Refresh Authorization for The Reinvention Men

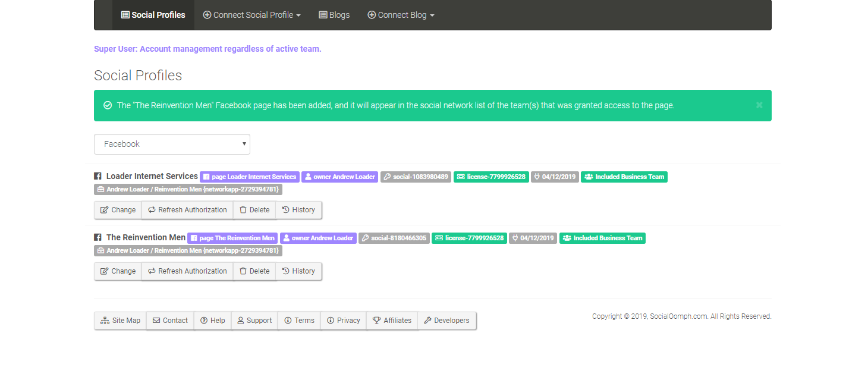point(187,271)
